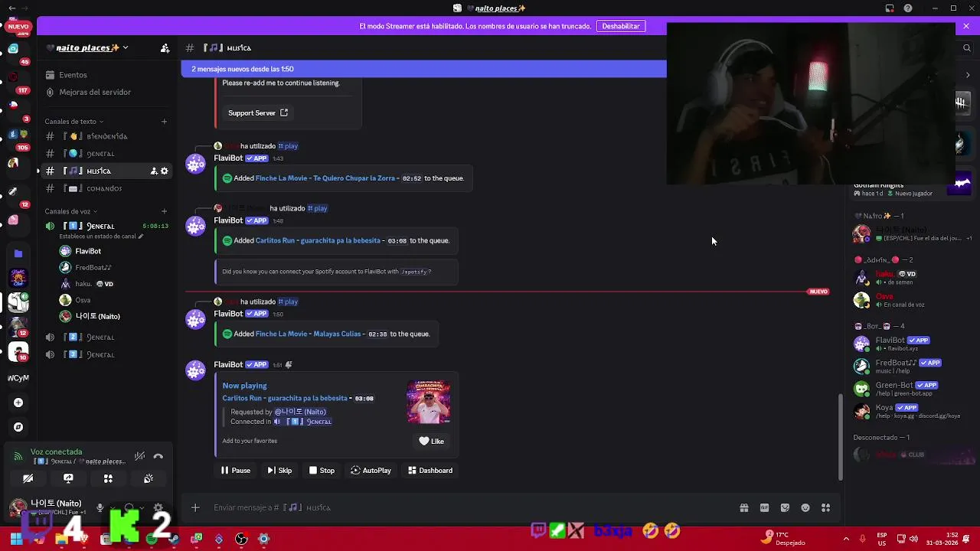Viewport: 980px width, 551px height.
Task: Open taskbar volume speaker icon
Action: (914, 539)
